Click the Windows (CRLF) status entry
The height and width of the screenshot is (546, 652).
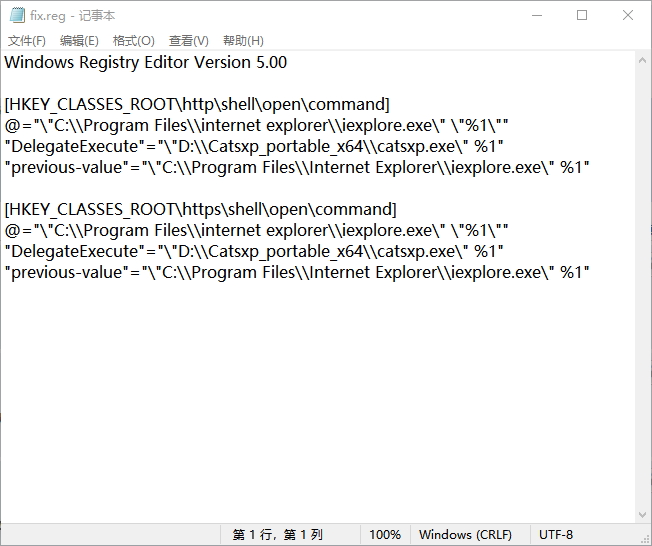click(465, 534)
